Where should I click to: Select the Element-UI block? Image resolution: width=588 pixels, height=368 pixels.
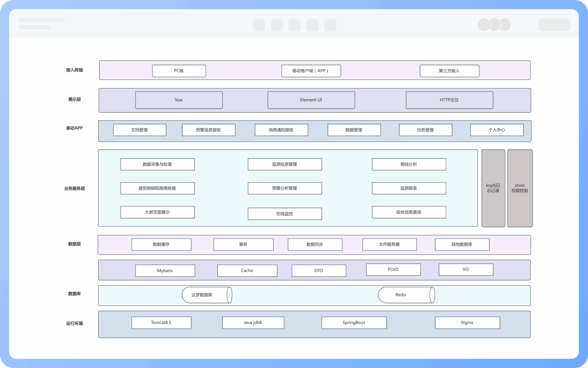(x=311, y=100)
